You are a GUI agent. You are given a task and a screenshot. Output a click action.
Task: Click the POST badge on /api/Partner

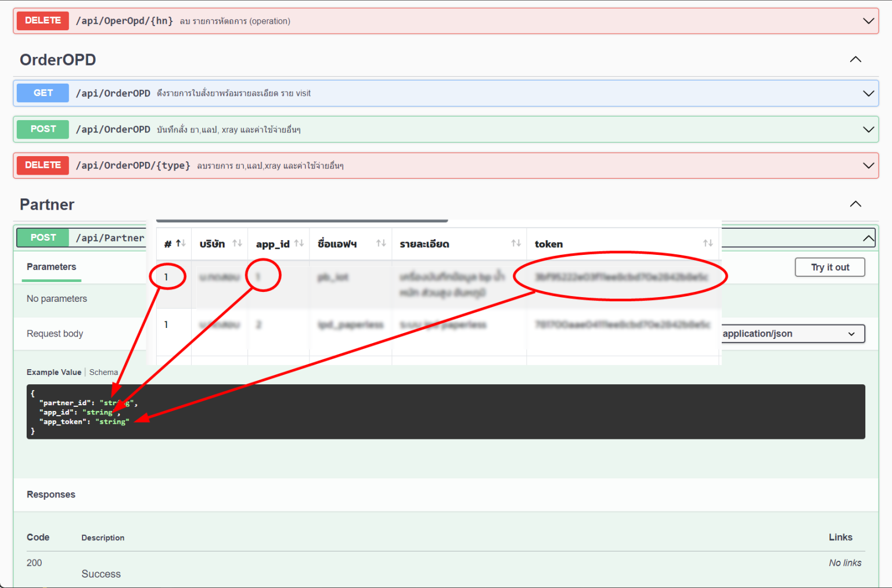coord(42,237)
